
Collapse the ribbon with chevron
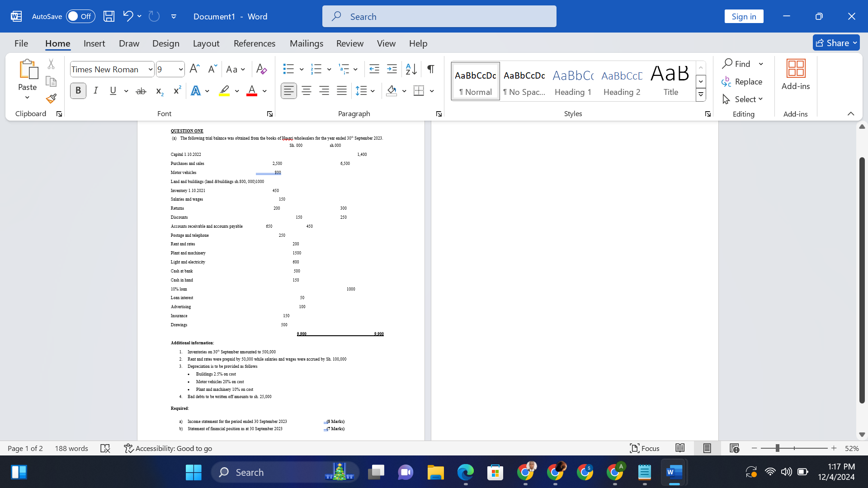click(851, 113)
